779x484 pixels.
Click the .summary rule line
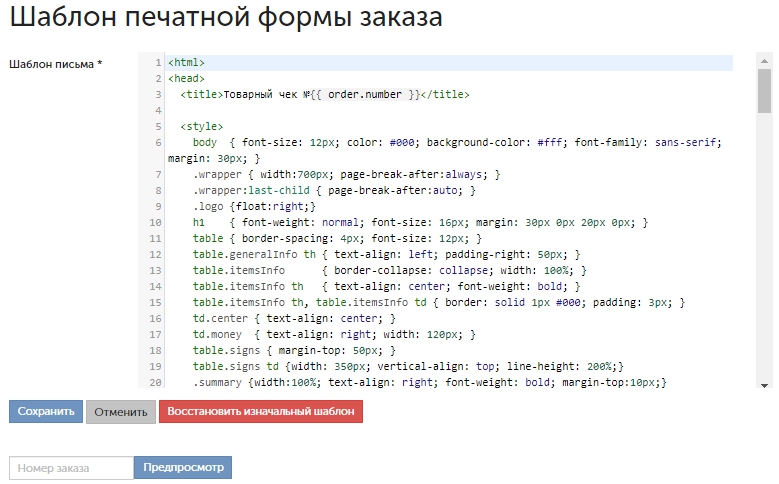tap(430, 382)
